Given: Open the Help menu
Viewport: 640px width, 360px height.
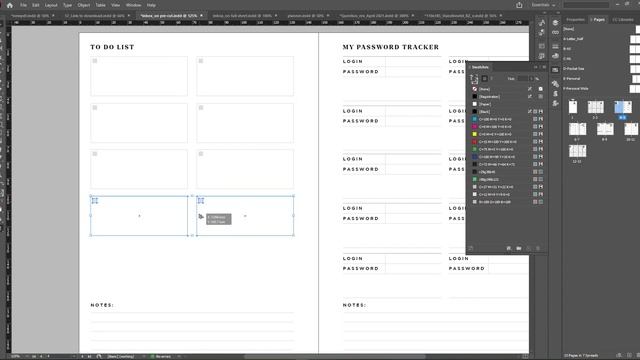Looking at the screenshot, I should pyautogui.click(x=151, y=5).
